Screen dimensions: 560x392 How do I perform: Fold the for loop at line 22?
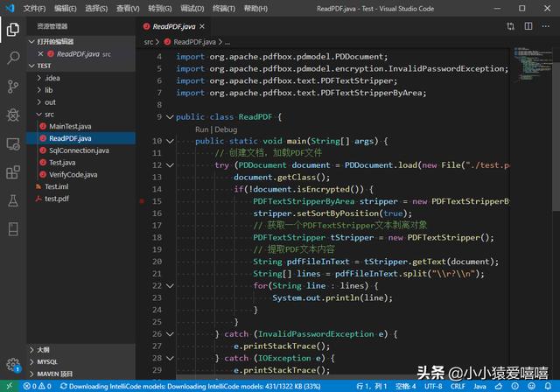click(170, 285)
